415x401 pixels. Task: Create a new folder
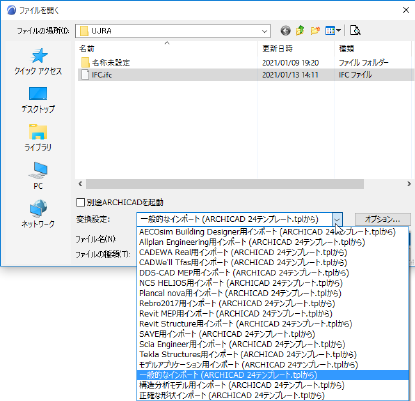pos(315,31)
